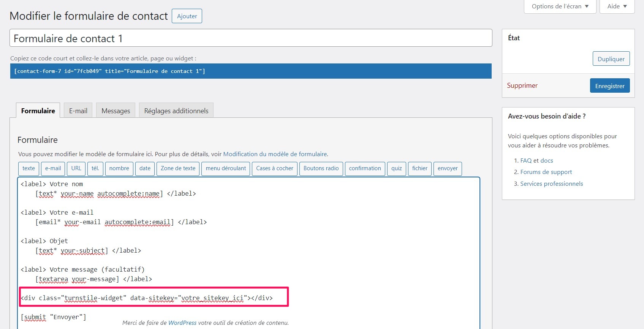The width and height of the screenshot is (644, 329).
Task: Click the [textarea your-message] line
Action: (x=93, y=279)
